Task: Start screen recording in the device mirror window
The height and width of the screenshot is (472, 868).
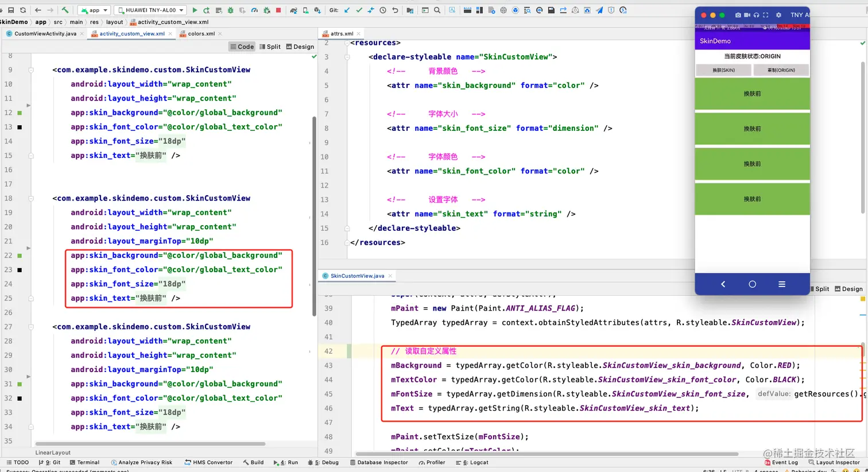Action: pos(747,15)
